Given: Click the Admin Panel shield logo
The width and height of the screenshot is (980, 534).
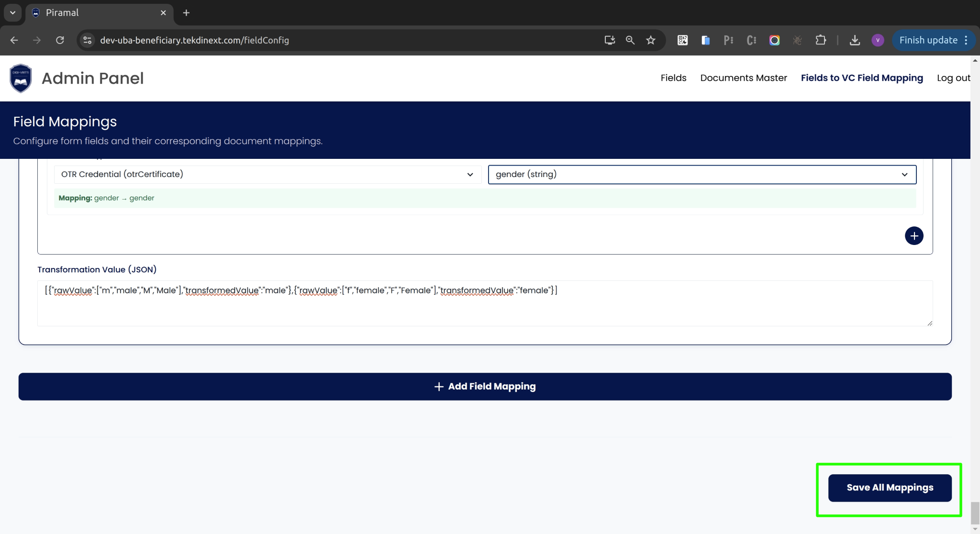Looking at the screenshot, I should [x=21, y=78].
